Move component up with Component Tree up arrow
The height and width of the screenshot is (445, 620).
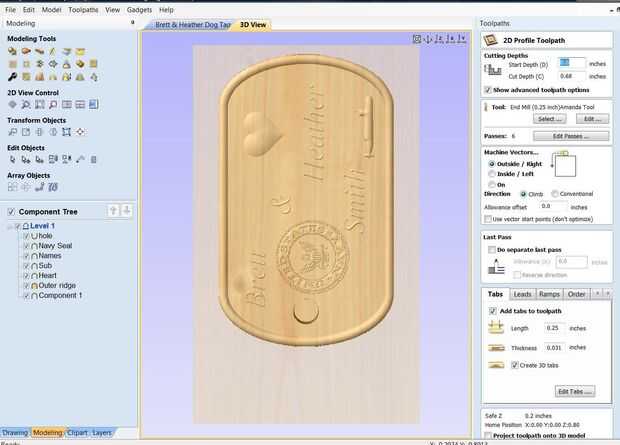point(113,210)
